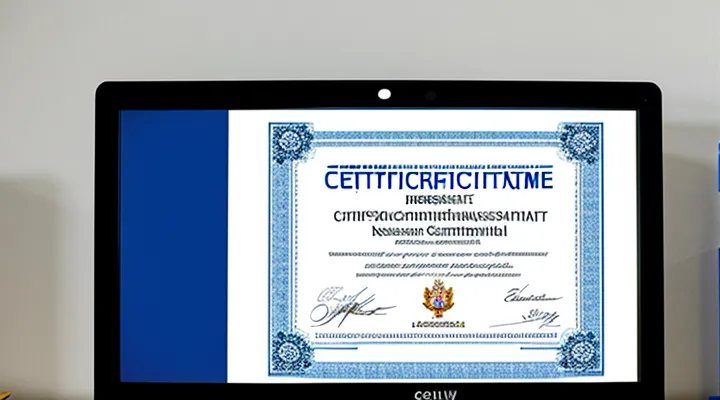Image resolution: width=720 pixels, height=400 pixels.
Task: Select the certificate's ornate top border
Action: coord(436,135)
